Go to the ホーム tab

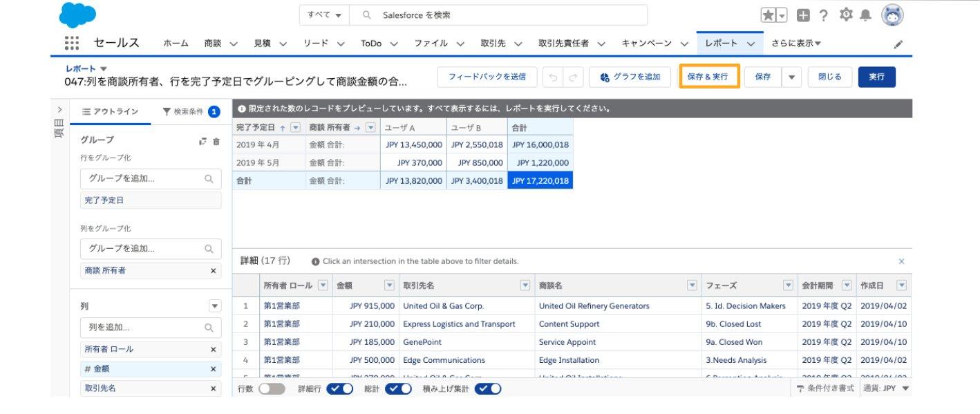pyautogui.click(x=176, y=43)
